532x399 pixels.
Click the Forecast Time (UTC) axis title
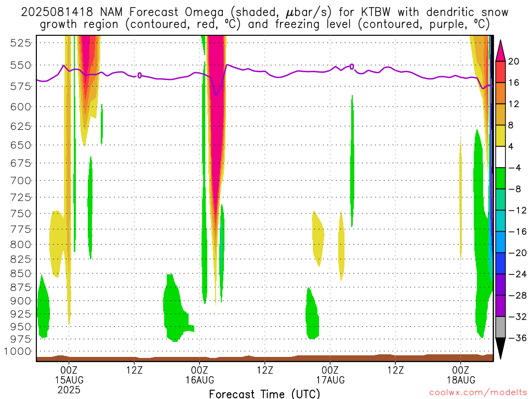pyautogui.click(x=264, y=394)
